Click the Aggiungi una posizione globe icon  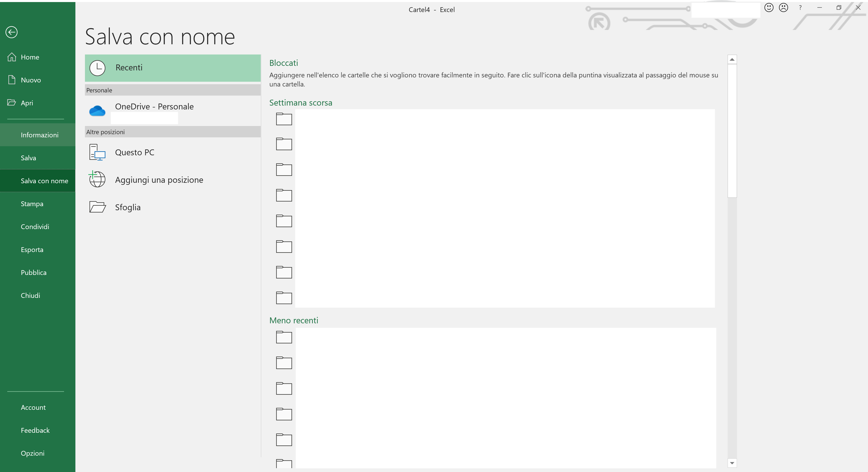coord(97,179)
